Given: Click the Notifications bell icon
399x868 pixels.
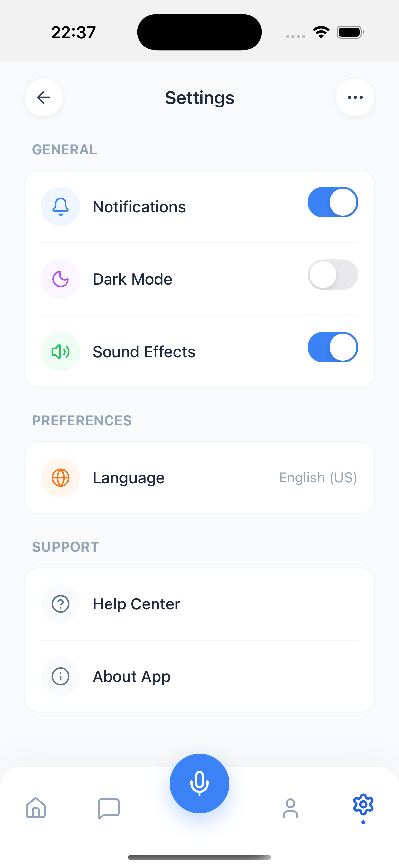Looking at the screenshot, I should pos(60,206).
